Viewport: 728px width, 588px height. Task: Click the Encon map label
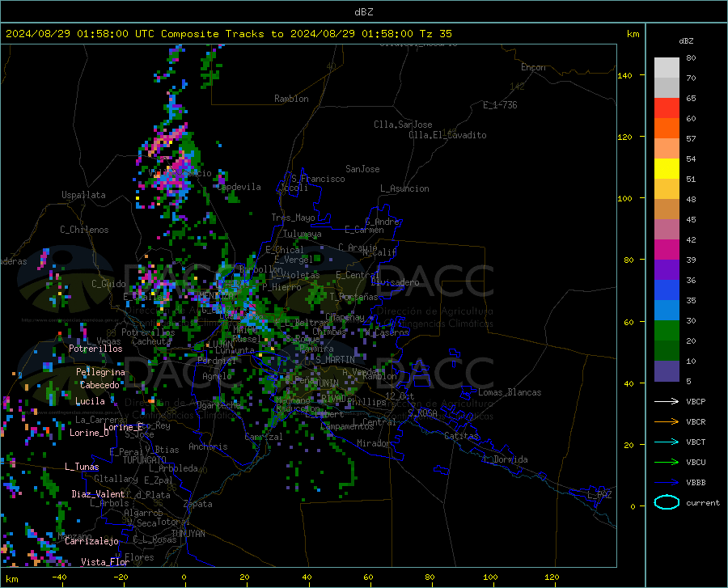(534, 67)
